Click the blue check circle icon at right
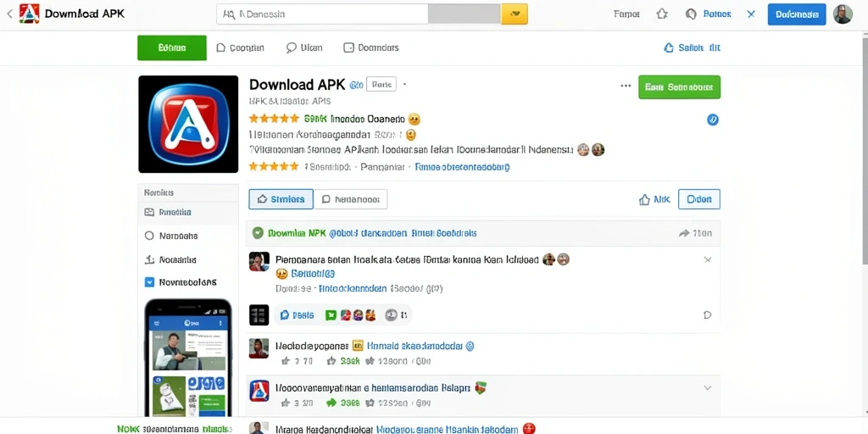This screenshot has width=868, height=434. tap(713, 119)
